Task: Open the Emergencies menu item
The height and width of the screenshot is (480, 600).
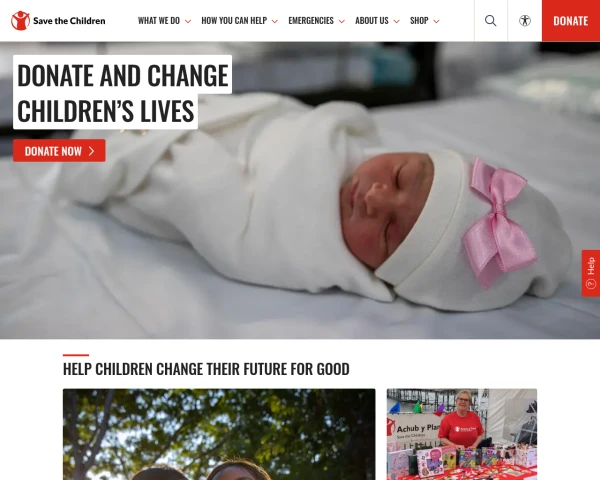Action: [x=311, y=21]
